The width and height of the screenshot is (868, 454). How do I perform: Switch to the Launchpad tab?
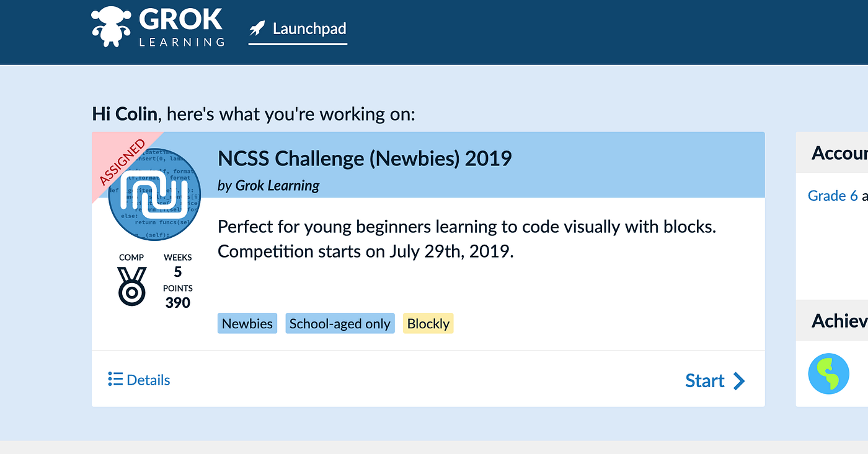click(x=298, y=28)
